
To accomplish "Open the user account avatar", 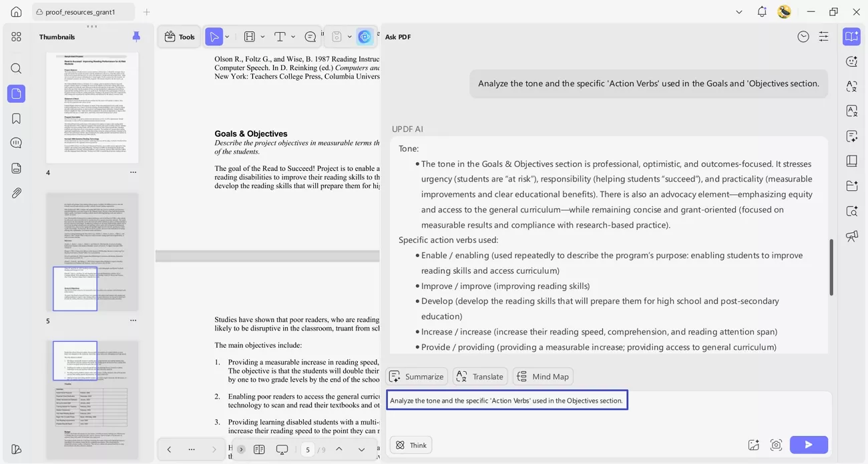I will [785, 11].
